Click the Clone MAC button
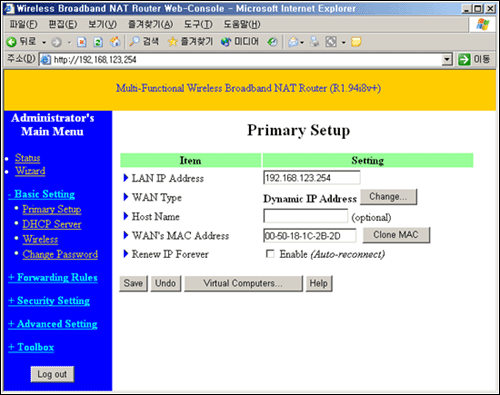The image size is (500, 395). point(396,235)
